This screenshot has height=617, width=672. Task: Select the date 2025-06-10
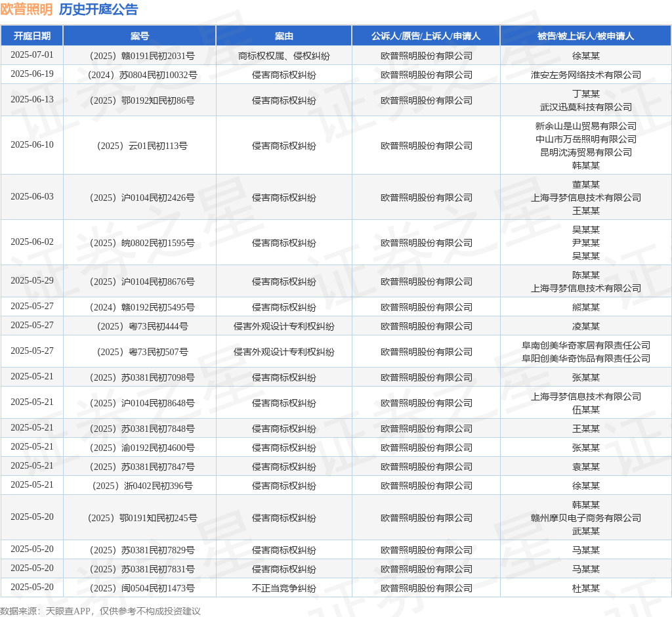(32, 145)
